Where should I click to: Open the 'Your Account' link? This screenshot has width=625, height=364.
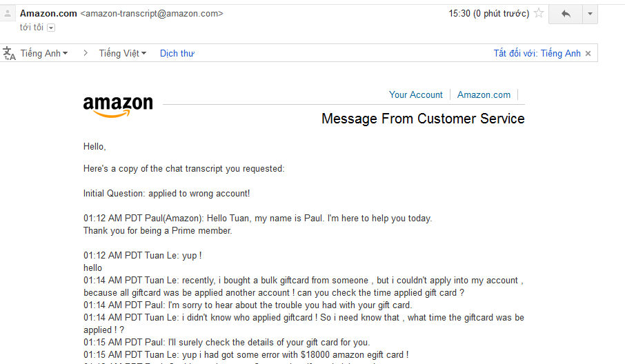click(415, 95)
